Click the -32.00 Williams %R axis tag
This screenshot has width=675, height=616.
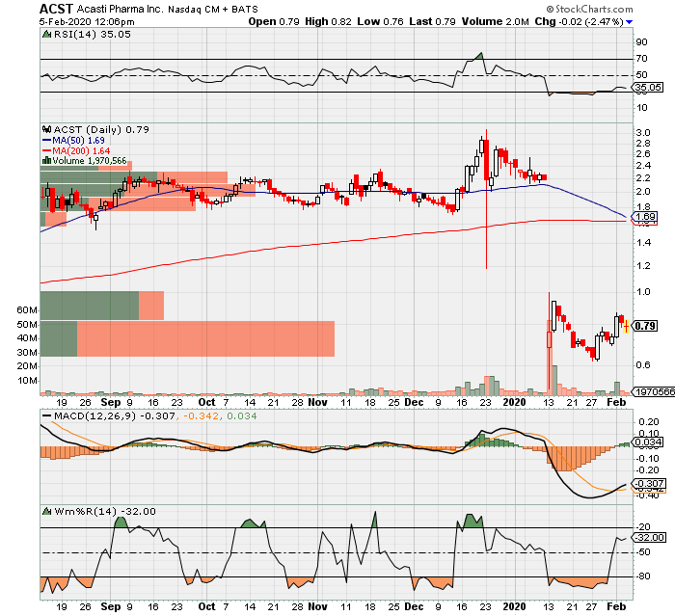[649, 538]
